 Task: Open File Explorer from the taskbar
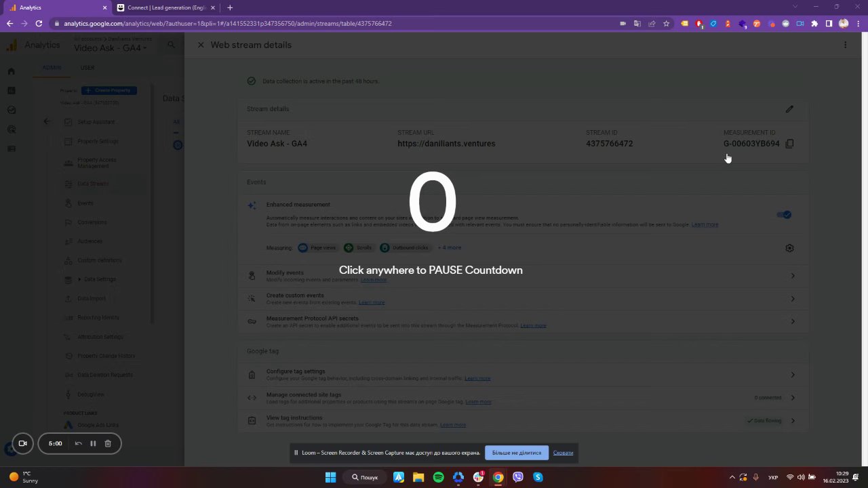click(x=418, y=477)
